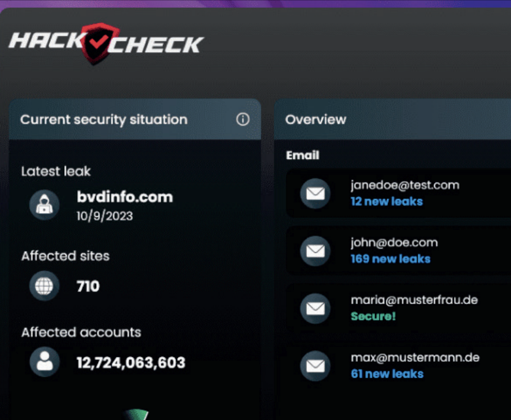This screenshot has height=420, width=511.
Task: Click the envelope icon for john@doe.com
Action: (x=315, y=251)
